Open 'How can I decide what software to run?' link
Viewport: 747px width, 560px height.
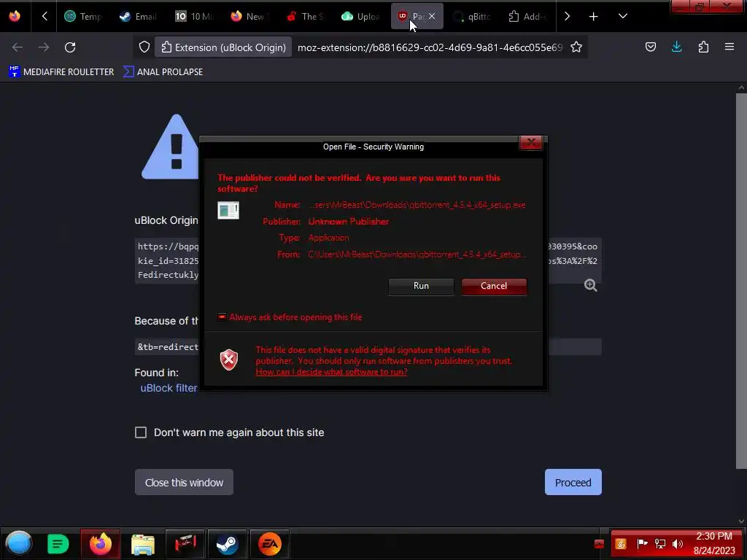coord(331,372)
